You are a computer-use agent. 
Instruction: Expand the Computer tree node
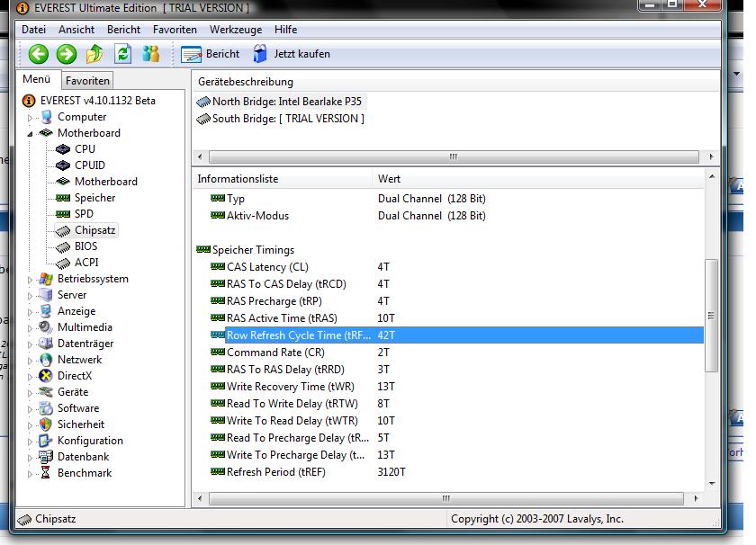click(x=30, y=118)
